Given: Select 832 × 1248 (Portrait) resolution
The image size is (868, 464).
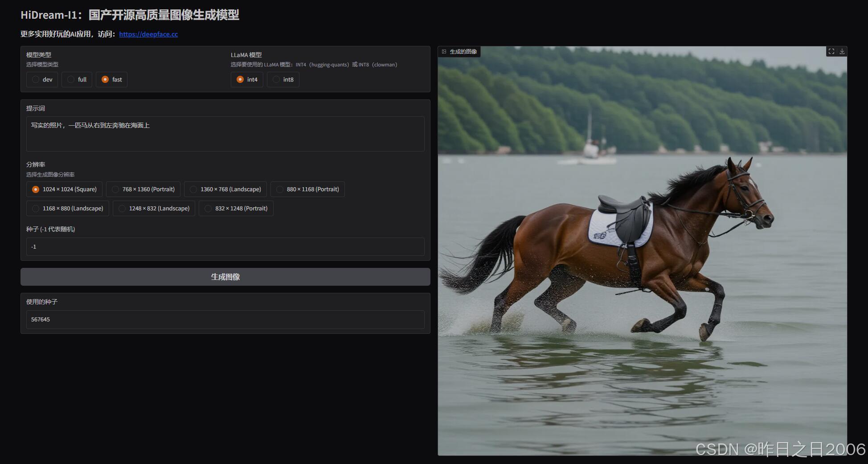Looking at the screenshot, I should pos(236,209).
